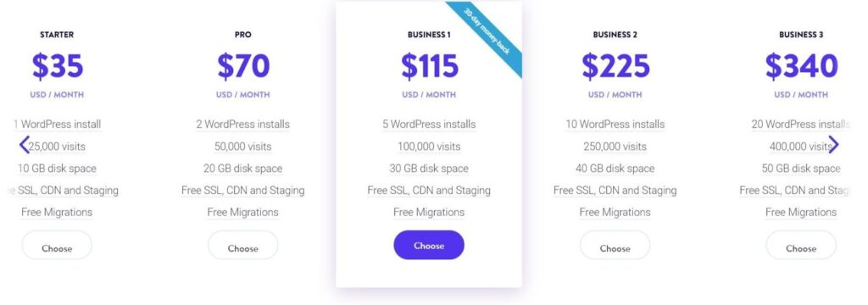Click 'Free Migrations' under Business 3
Screen dimensions: 868x305
point(801,212)
